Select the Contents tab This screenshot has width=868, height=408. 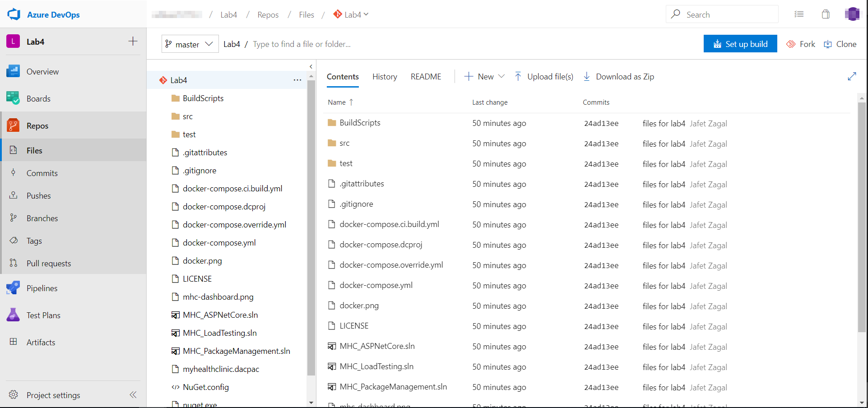pos(343,77)
